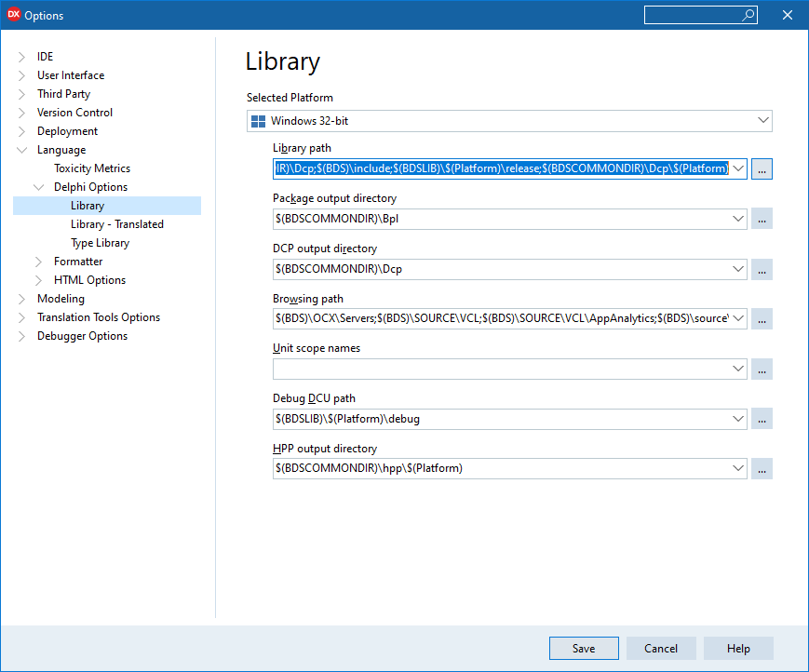
Task: Select the User Interface category
Action: pos(71,75)
